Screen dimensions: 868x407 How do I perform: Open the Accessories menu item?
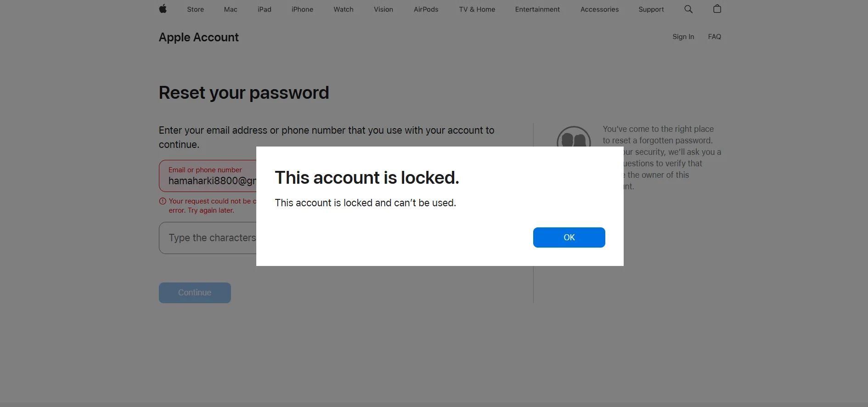click(x=599, y=9)
